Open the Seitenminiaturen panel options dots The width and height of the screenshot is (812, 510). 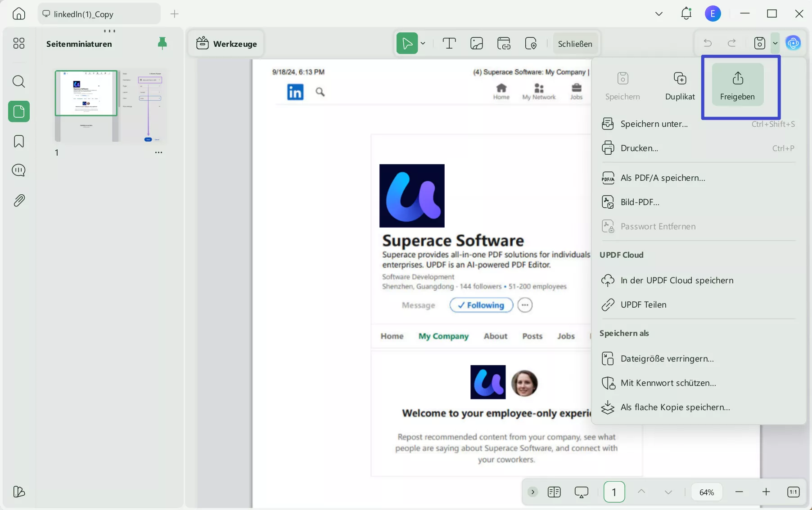pos(109,31)
